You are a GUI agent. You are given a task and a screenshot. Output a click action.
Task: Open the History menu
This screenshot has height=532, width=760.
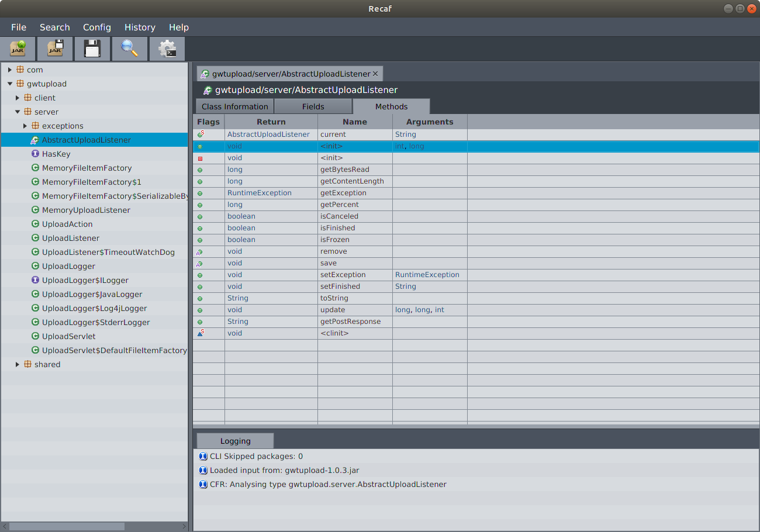click(x=140, y=27)
